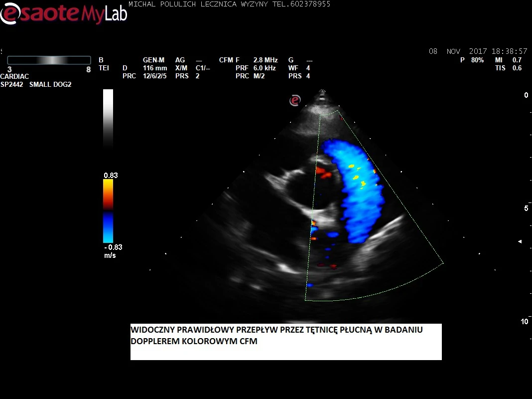Click the date and time display
The height and width of the screenshot is (399, 532).
pyautogui.click(x=478, y=51)
